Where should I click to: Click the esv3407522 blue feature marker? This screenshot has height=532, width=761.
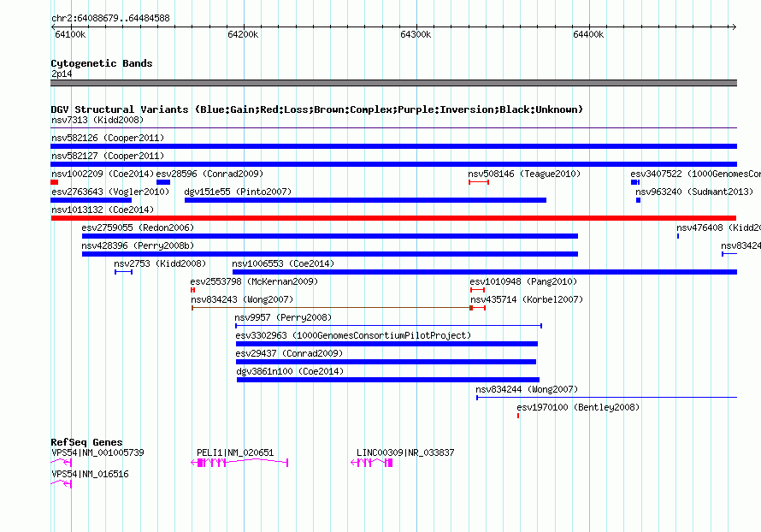[635, 182]
